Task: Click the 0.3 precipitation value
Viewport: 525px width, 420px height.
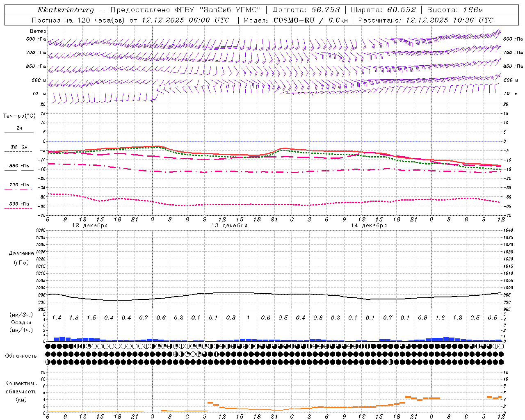Action: pyautogui.click(x=231, y=318)
